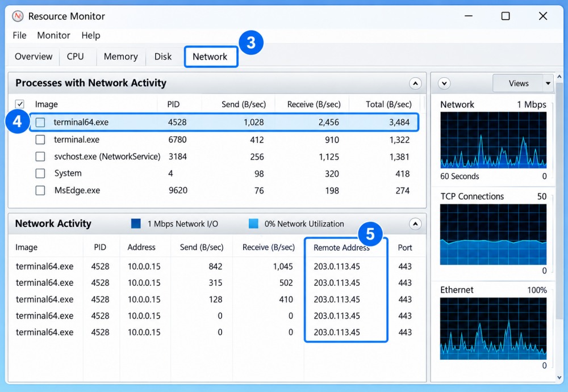Sort Network Activity by Port header
Screen dimensions: 568x392
405,247
